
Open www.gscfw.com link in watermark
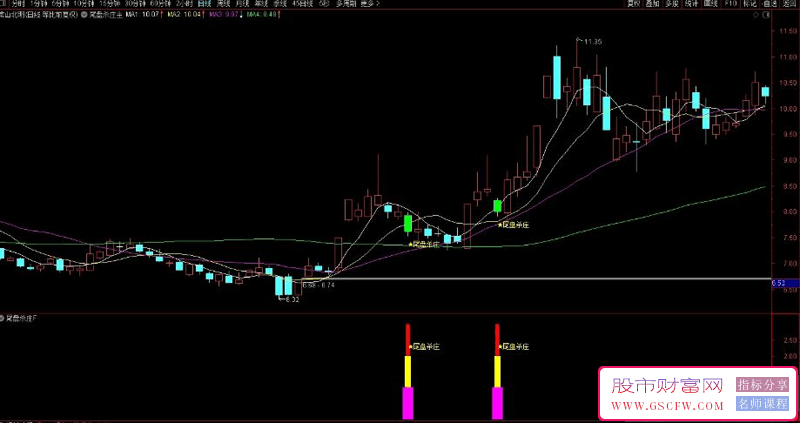coord(668,406)
